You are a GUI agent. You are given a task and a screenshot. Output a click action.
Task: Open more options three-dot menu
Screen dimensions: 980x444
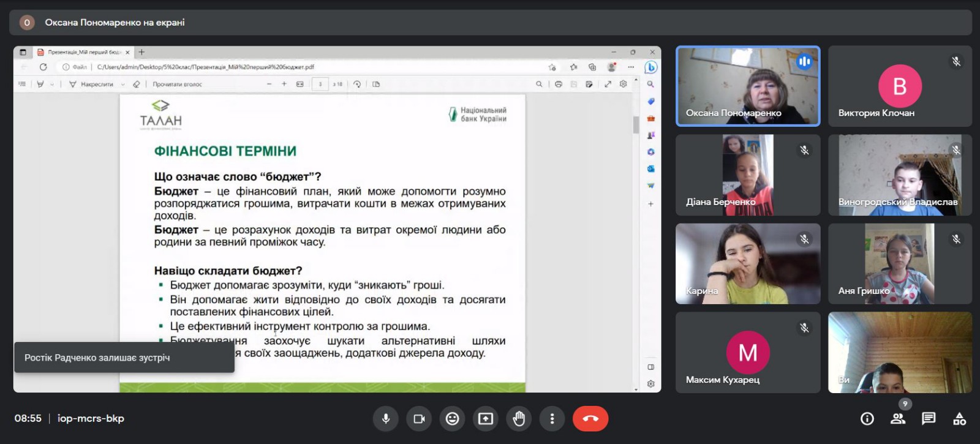[x=552, y=419]
